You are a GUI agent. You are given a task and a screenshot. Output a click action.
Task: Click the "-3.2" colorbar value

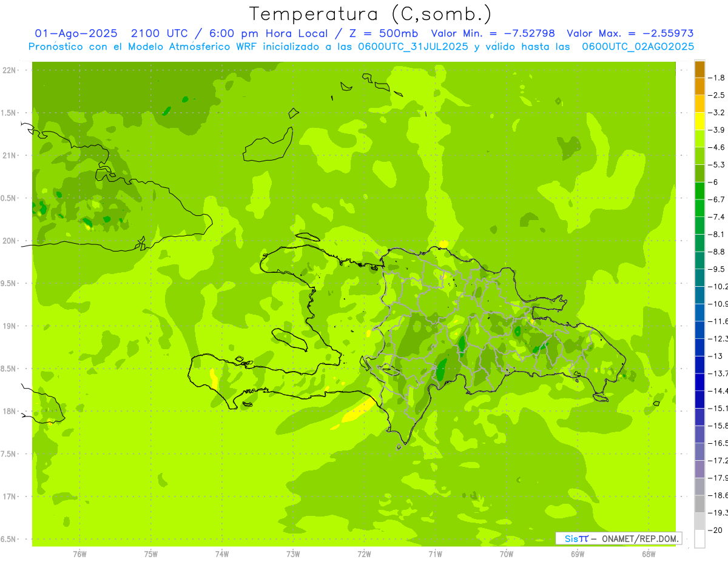coord(717,113)
